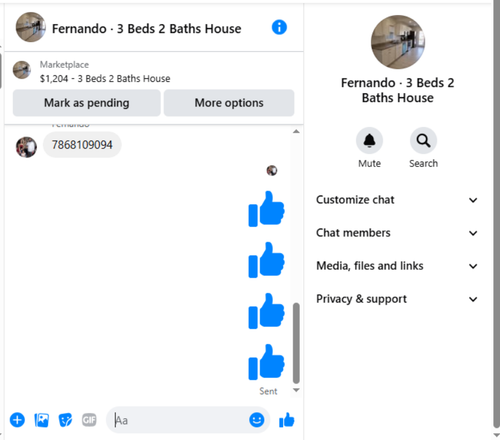Click Fernando's avatar next to the phone number message
The width and height of the screenshot is (500, 440).
click(26, 147)
